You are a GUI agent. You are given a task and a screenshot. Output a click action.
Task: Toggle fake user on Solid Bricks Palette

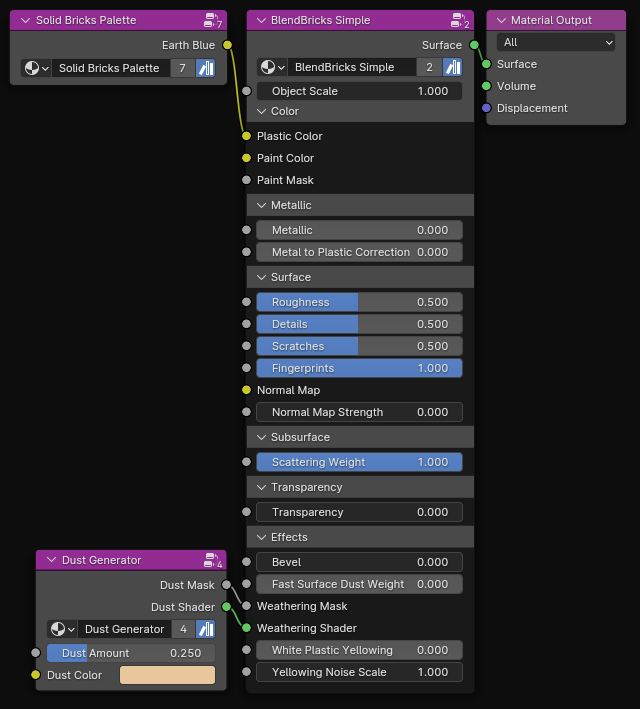click(206, 68)
